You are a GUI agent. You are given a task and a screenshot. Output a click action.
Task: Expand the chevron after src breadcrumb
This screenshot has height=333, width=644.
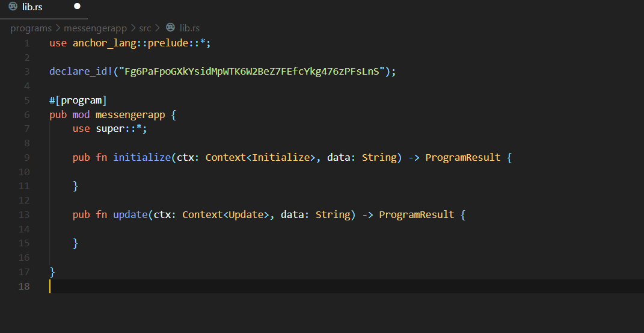158,28
